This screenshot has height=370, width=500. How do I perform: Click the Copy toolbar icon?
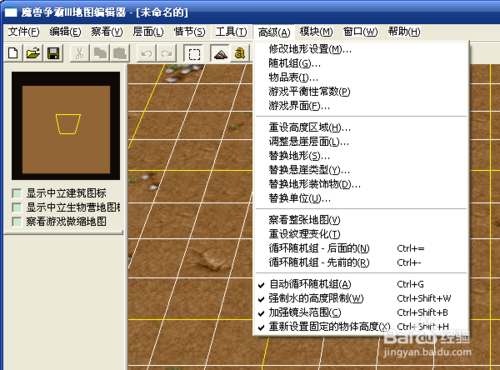100,53
